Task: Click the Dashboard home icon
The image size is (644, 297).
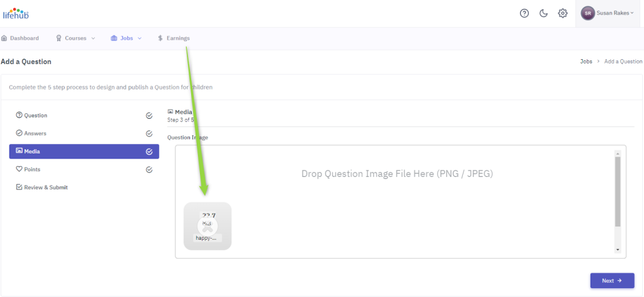Action: click(x=4, y=38)
